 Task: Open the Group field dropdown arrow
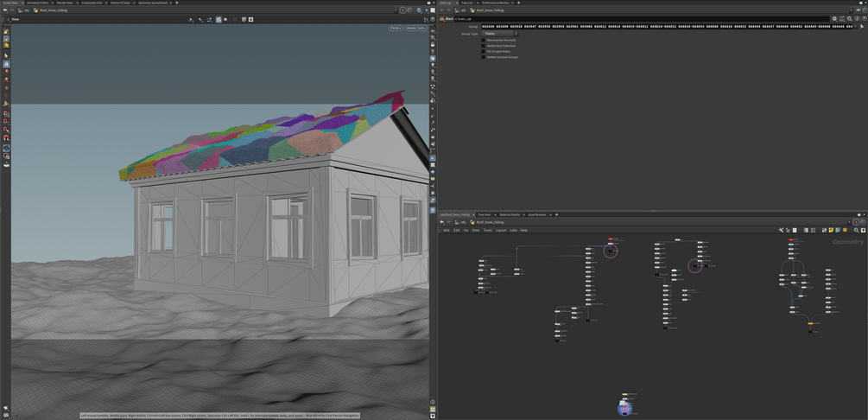click(x=856, y=26)
